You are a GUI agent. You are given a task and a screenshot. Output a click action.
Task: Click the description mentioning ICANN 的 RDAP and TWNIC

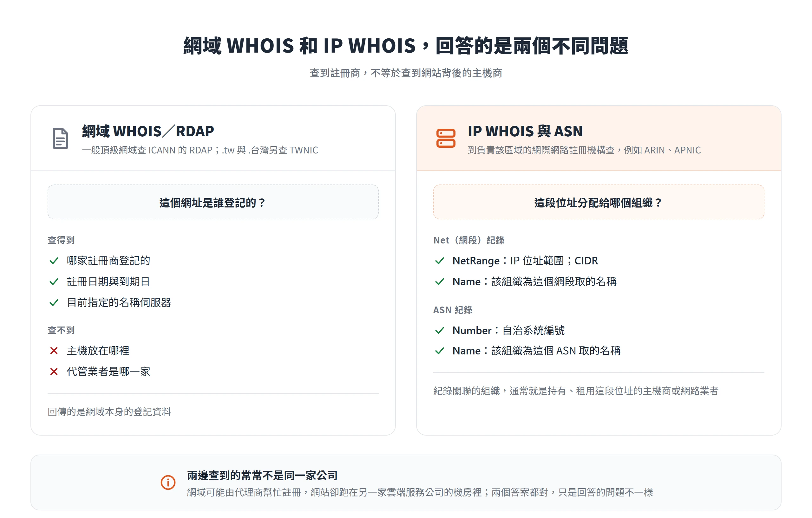click(x=200, y=150)
